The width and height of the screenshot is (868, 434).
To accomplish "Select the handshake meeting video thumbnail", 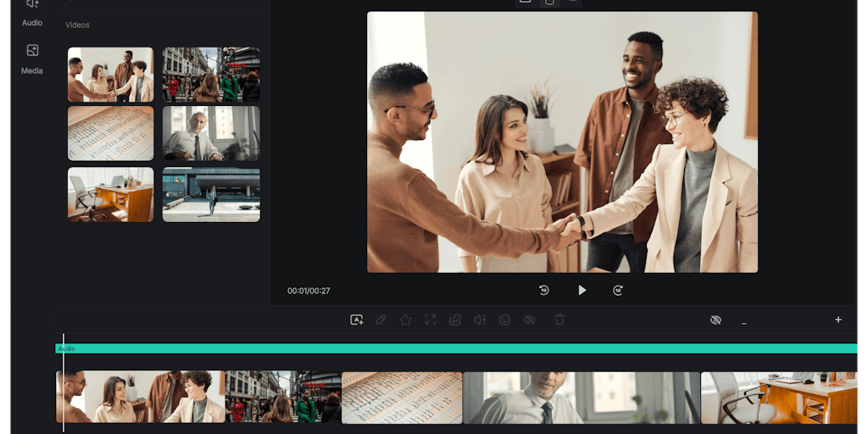I will pos(111,75).
